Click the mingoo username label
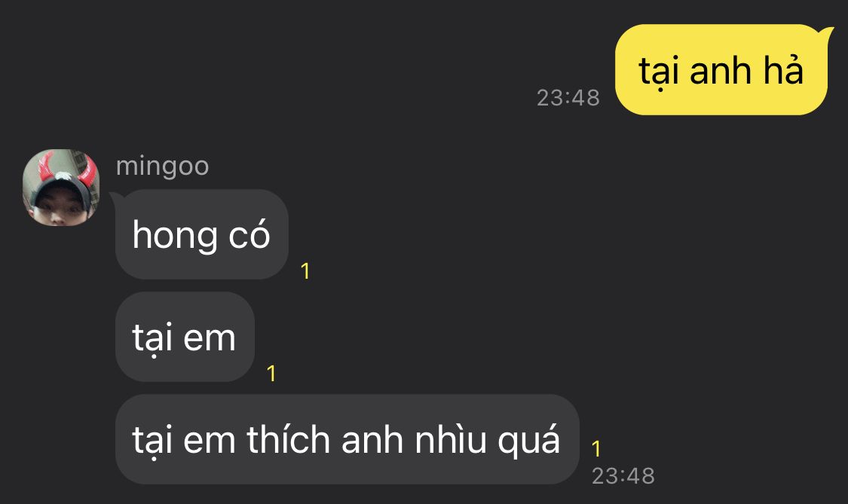Viewport: 848px width, 504px height. point(162,166)
